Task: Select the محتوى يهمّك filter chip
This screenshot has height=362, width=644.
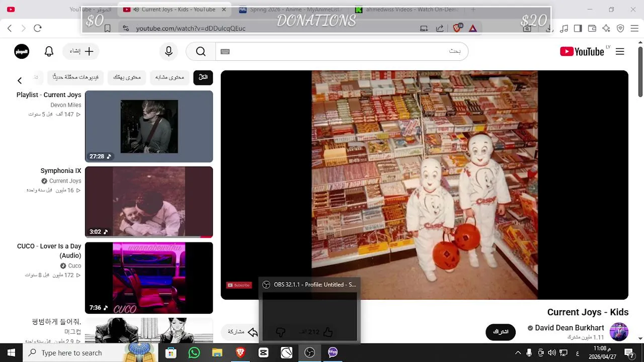Action: (127, 77)
